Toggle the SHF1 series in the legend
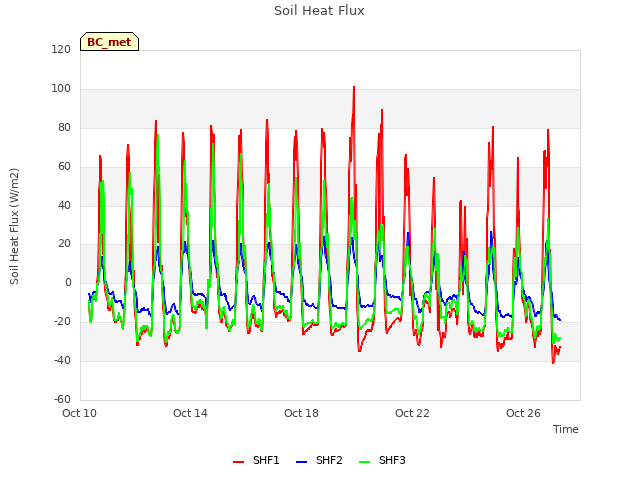 pyautogui.click(x=256, y=460)
